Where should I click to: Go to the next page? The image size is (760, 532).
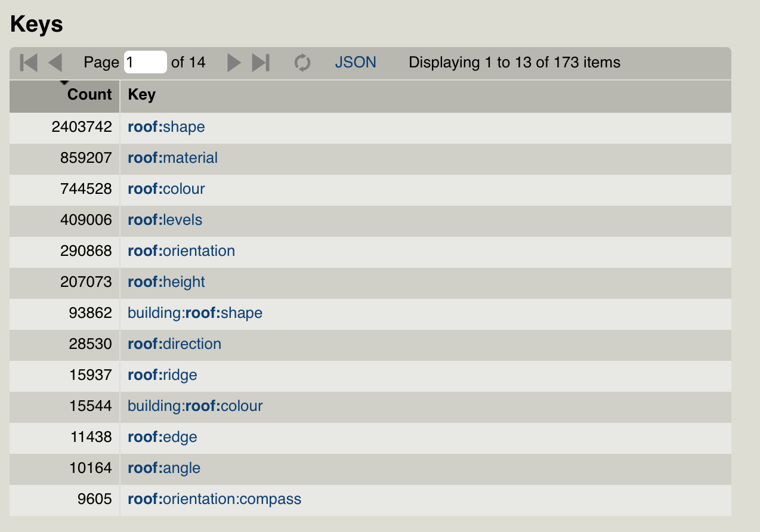pos(234,62)
